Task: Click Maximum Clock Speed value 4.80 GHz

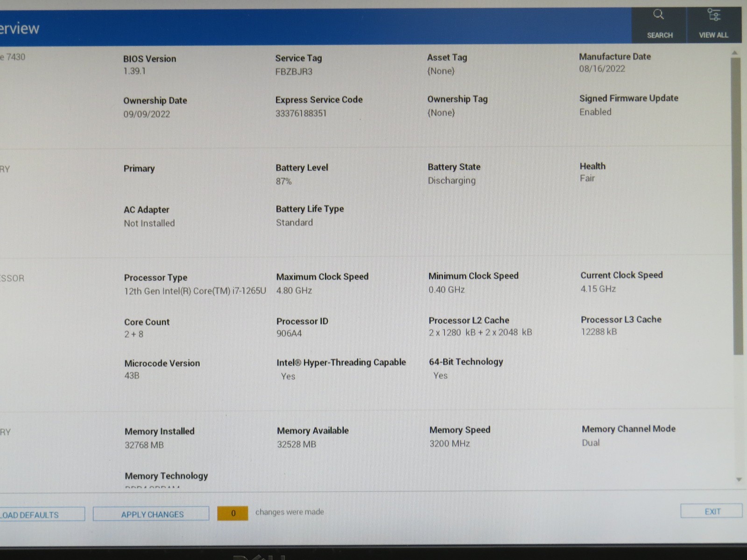Action: coord(294,291)
